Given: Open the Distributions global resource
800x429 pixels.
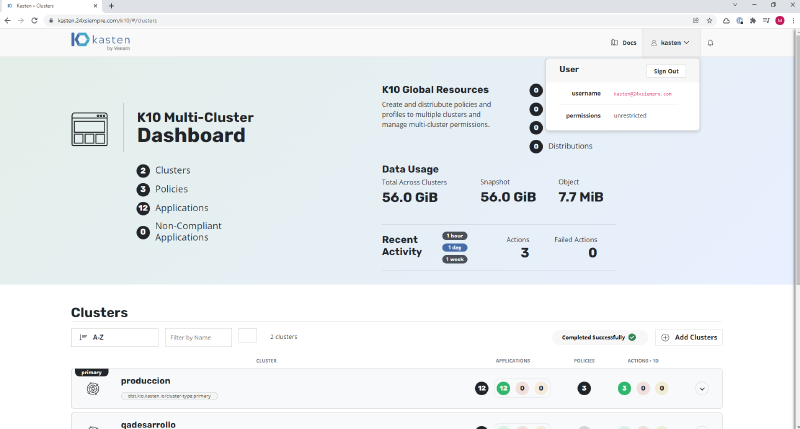Looking at the screenshot, I should (x=570, y=146).
